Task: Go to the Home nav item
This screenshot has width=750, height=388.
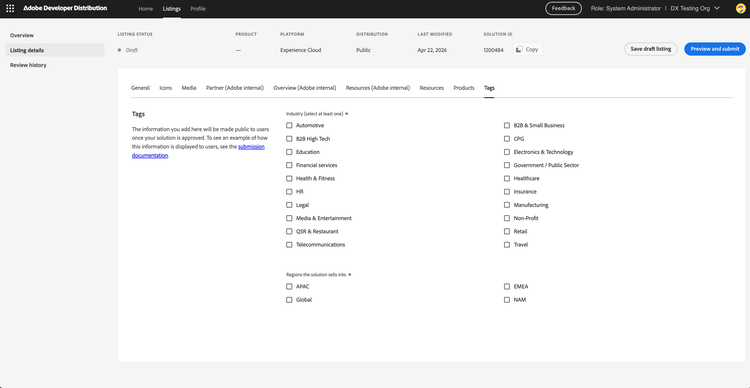Action: (145, 9)
